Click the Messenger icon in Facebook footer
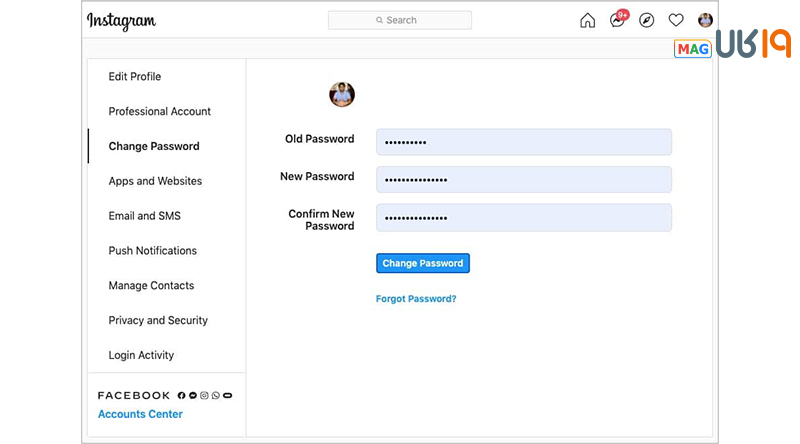Viewport: 800px width, 444px height. [x=193, y=396]
